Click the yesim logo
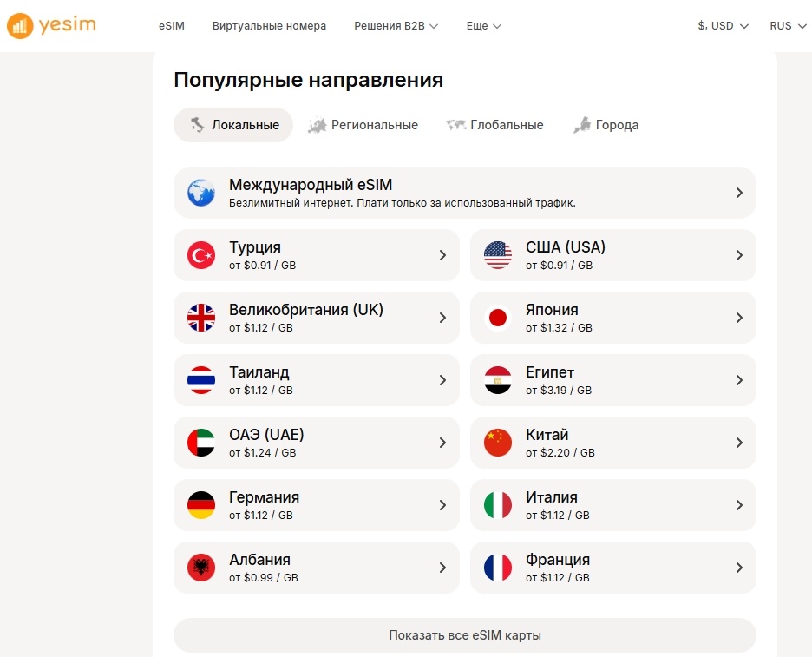This screenshot has width=812, height=657. 51,25
